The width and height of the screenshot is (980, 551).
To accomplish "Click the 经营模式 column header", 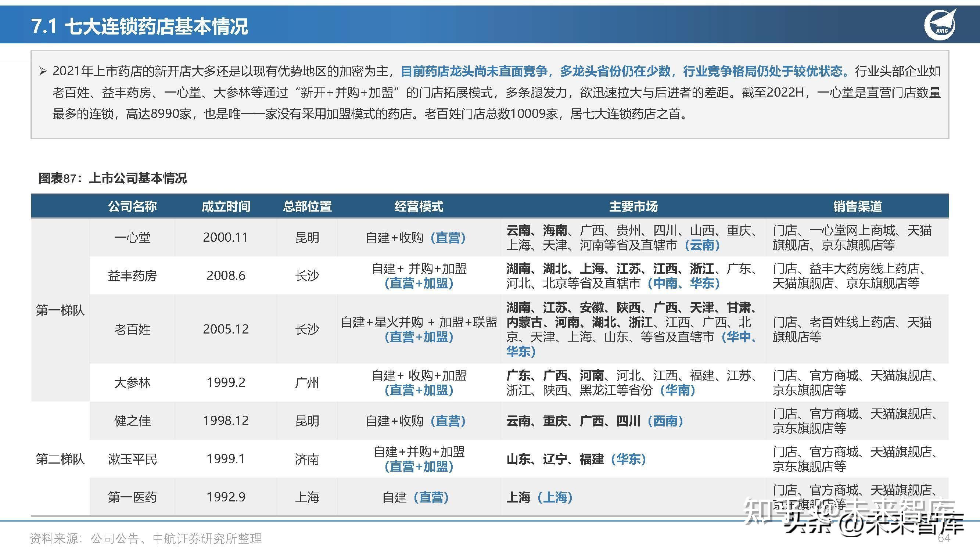I will click(x=419, y=206).
